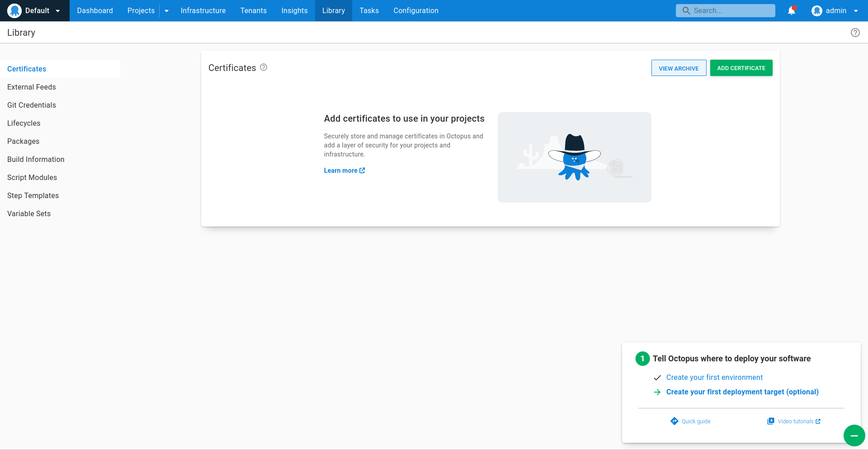The width and height of the screenshot is (868, 450).
Task: Select the Library tab
Action: pos(334,10)
